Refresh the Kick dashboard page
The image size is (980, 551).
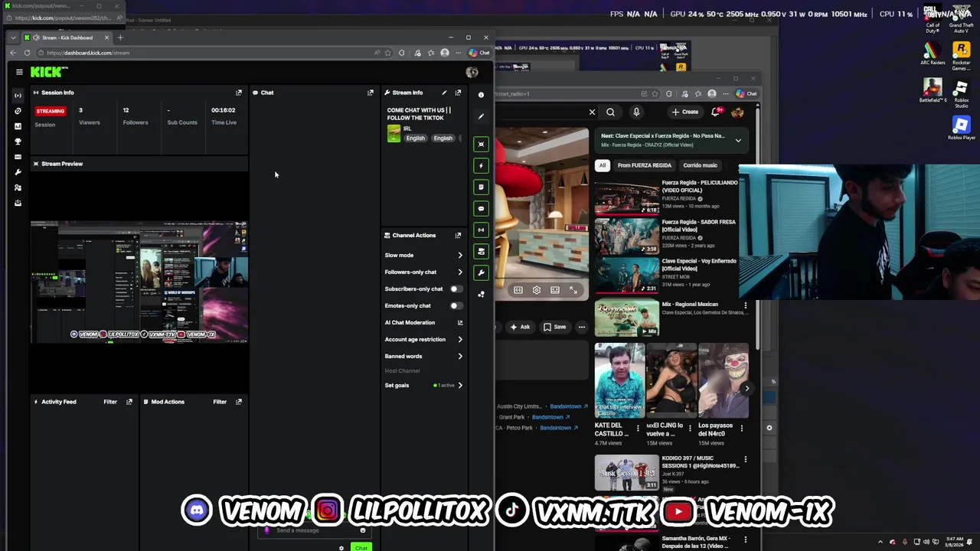[x=28, y=53]
